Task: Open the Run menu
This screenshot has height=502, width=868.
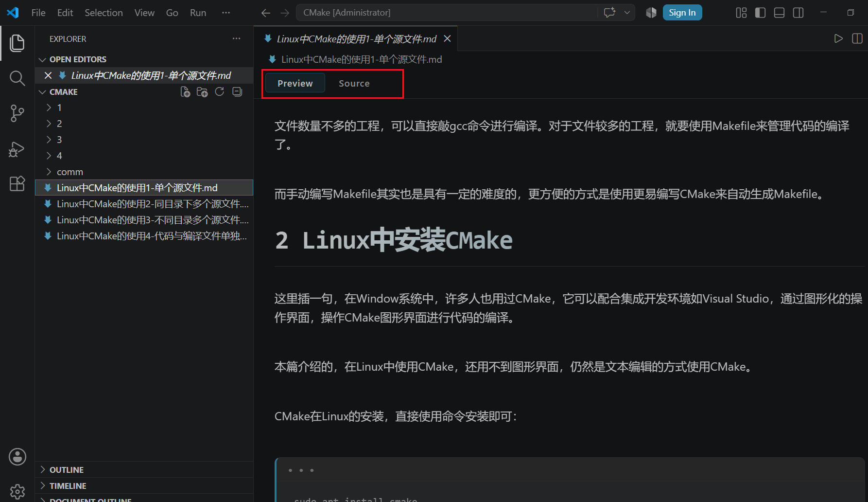Action: pos(198,13)
